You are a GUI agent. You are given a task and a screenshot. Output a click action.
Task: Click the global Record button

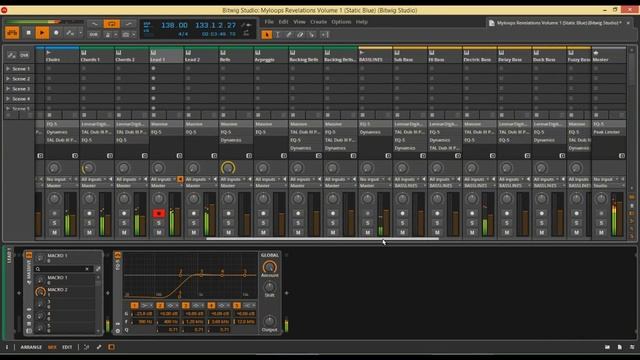click(56, 33)
